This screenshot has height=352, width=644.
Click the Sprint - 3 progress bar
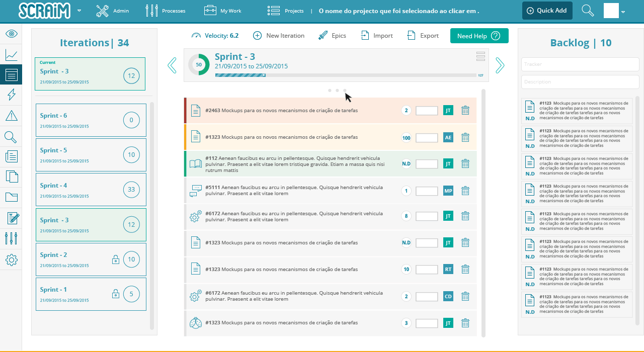(346, 75)
